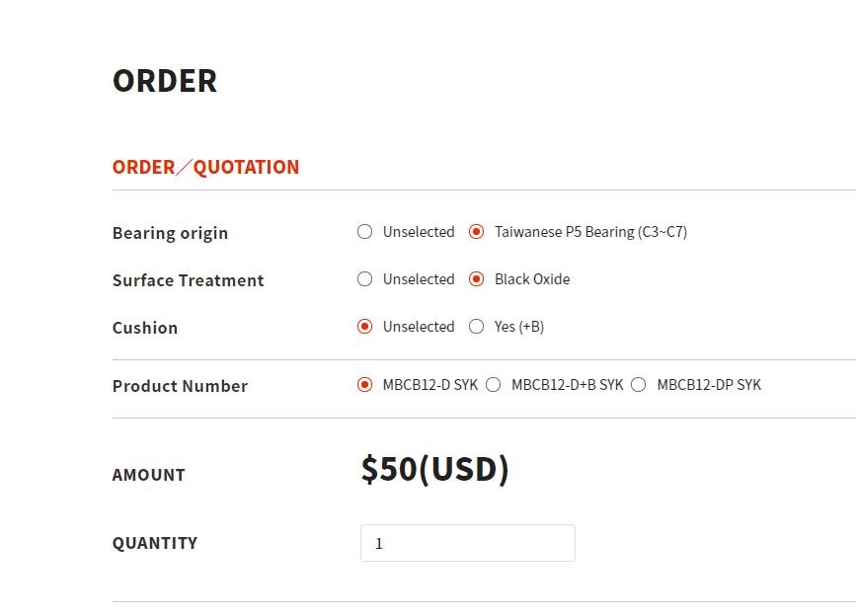Select Unselected radio for Cushion
Image resolution: width=856 pixels, height=616 pixels.
click(x=365, y=327)
